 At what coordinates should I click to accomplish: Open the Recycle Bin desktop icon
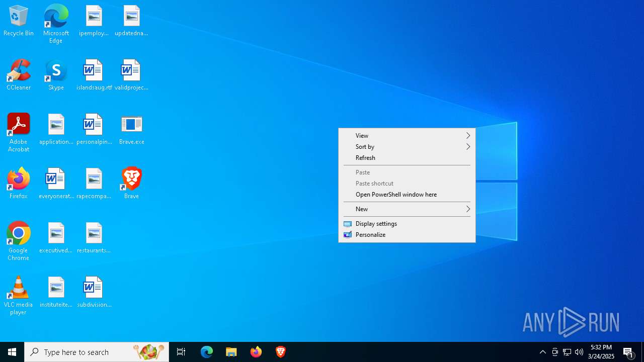click(x=19, y=21)
